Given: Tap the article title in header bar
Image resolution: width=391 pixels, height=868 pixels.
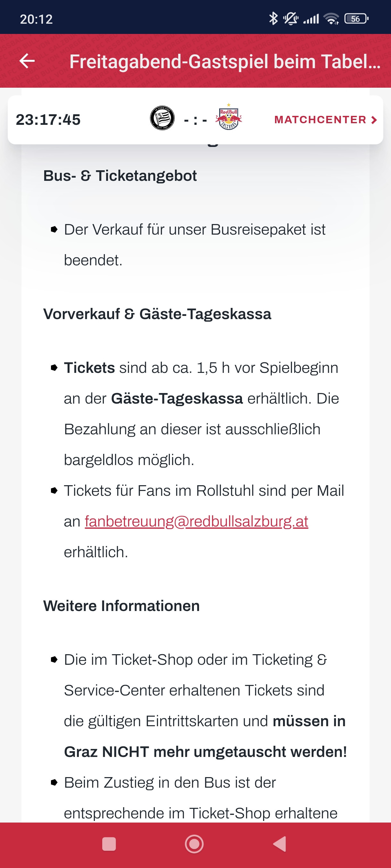Looking at the screenshot, I should pos(225,62).
